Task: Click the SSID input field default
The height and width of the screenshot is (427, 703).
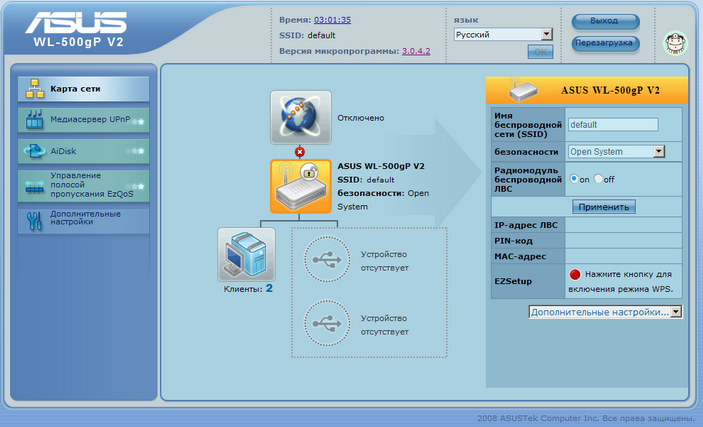Action: pyautogui.click(x=613, y=125)
